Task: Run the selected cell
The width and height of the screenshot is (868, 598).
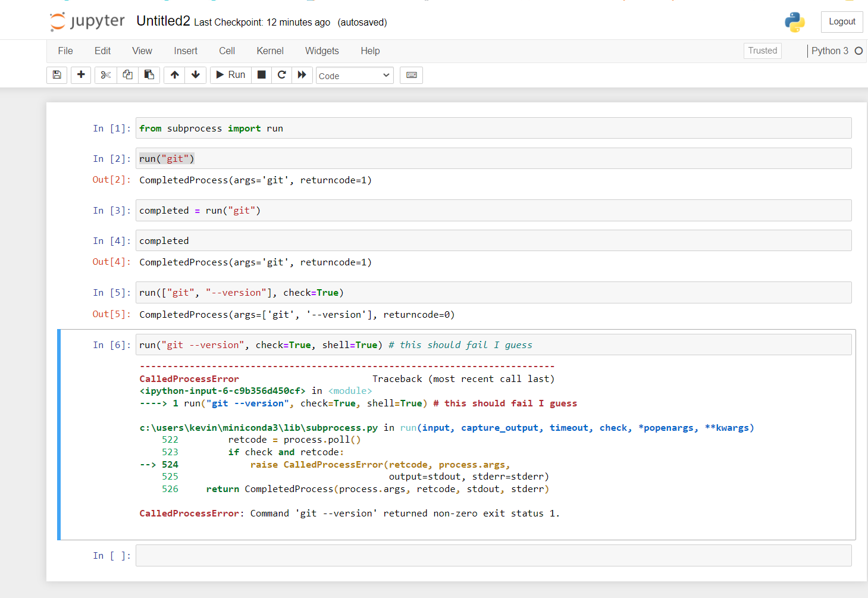Action: 230,75
